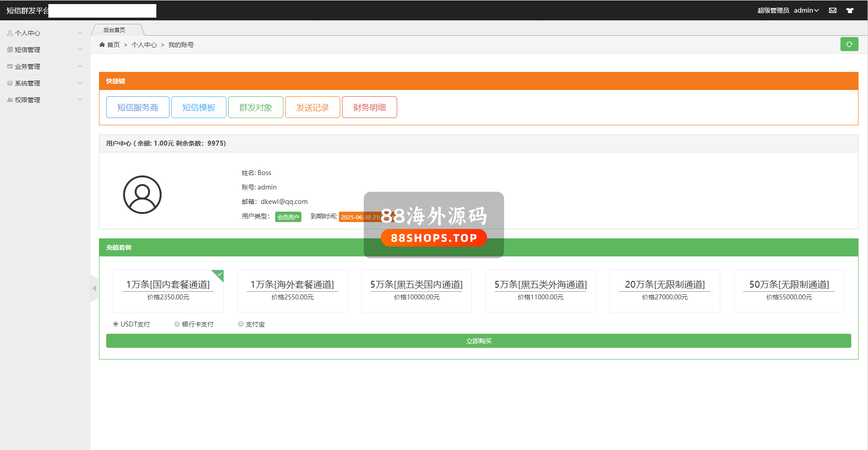Viewport: 868px width, 450px height.
Task: Switch to the 后台首页 tab
Action: 115,30
